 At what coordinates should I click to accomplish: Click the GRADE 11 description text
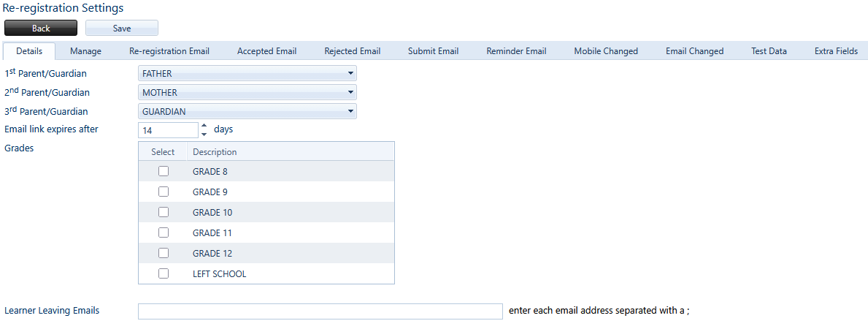pos(212,233)
